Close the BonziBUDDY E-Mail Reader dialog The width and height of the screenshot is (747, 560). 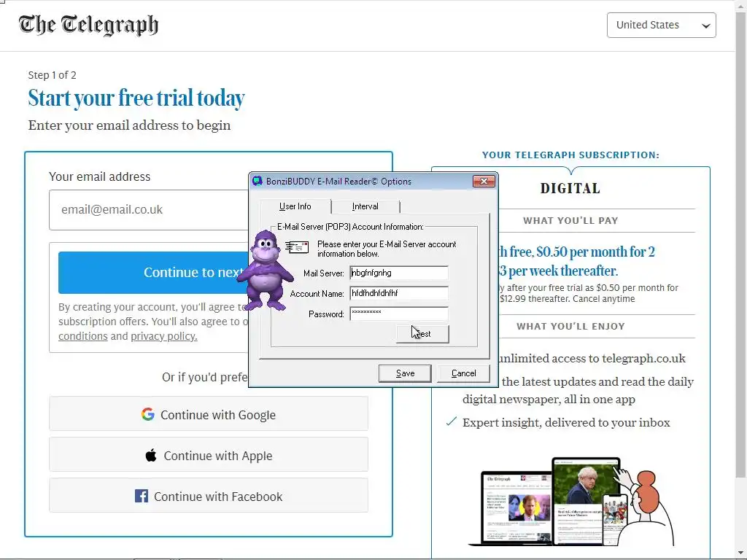484,181
